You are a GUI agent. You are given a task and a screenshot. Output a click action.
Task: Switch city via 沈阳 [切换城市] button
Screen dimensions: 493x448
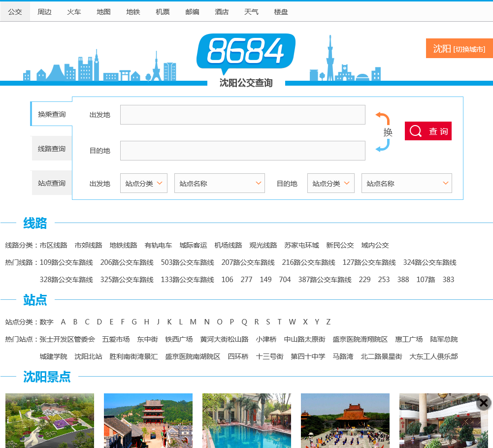click(459, 48)
